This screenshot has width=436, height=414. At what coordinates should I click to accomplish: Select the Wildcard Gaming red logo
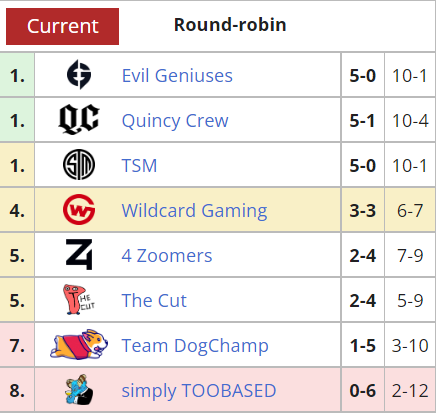point(79,209)
